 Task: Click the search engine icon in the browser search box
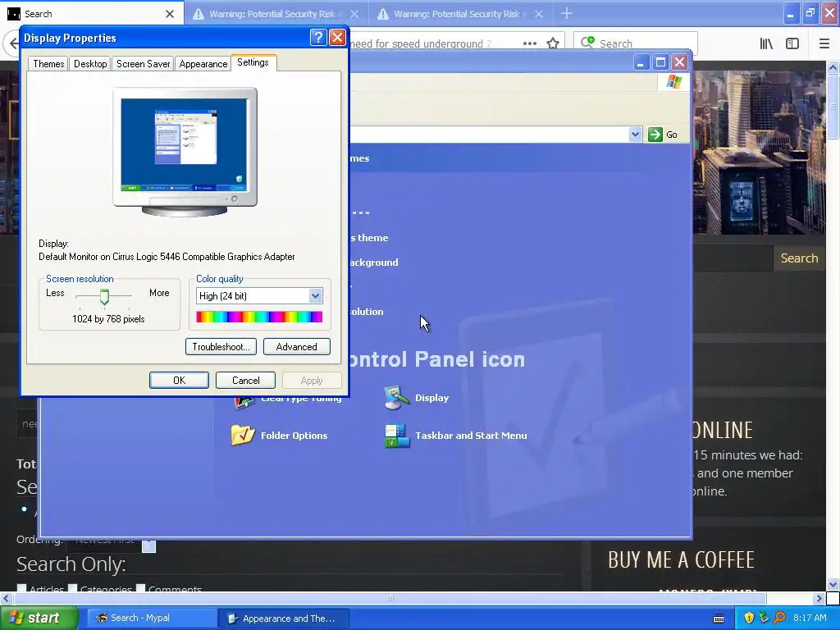(x=587, y=42)
